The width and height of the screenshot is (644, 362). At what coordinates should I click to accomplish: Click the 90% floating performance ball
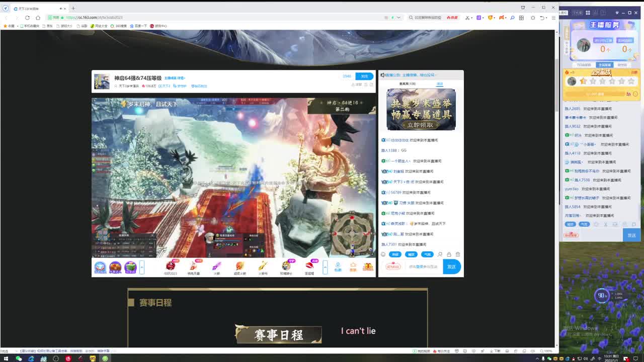point(602,296)
